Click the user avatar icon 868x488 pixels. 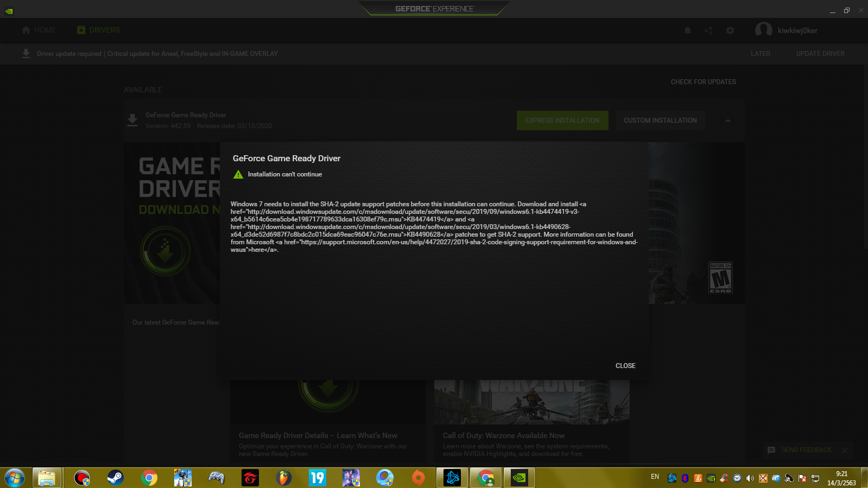click(x=764, y=30)
